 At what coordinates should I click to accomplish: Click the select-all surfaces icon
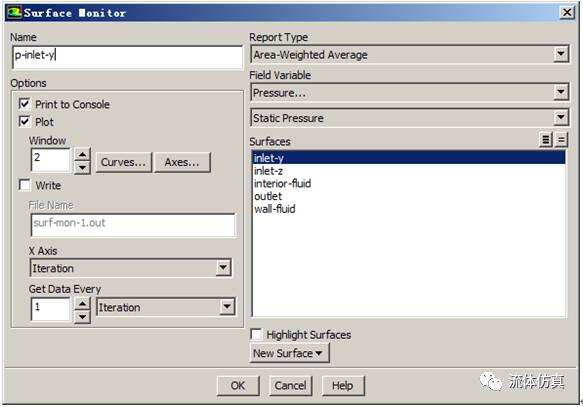[545, 140]
